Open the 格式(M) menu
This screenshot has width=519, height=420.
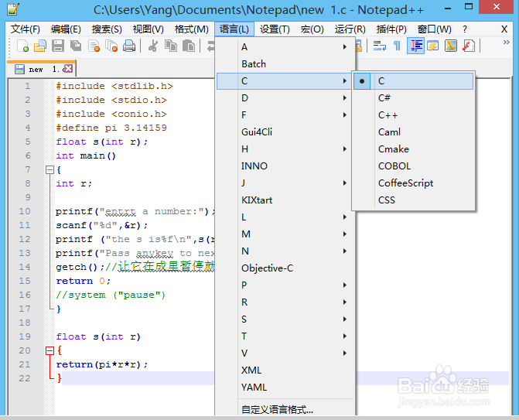pos(192,29)
